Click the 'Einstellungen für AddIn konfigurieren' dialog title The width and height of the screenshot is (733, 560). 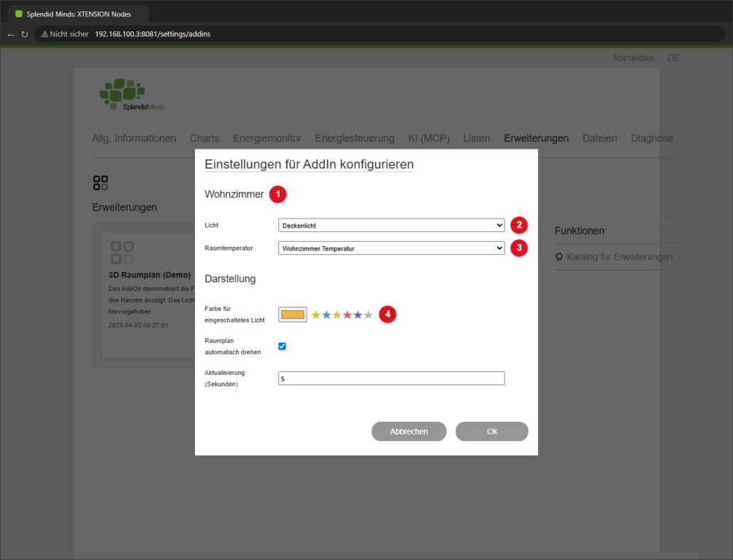point(309,164)
